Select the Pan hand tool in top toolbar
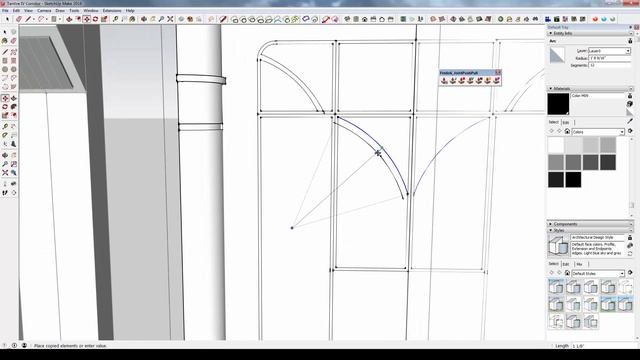The width and height of the screenshot is (640, 360). coord(153,19)
